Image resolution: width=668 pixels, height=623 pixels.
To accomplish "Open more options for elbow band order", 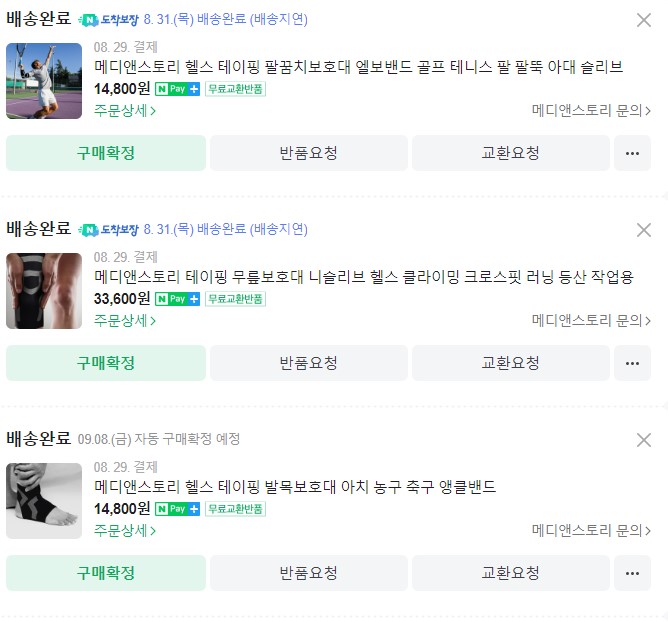I will [x=632, y=153].
